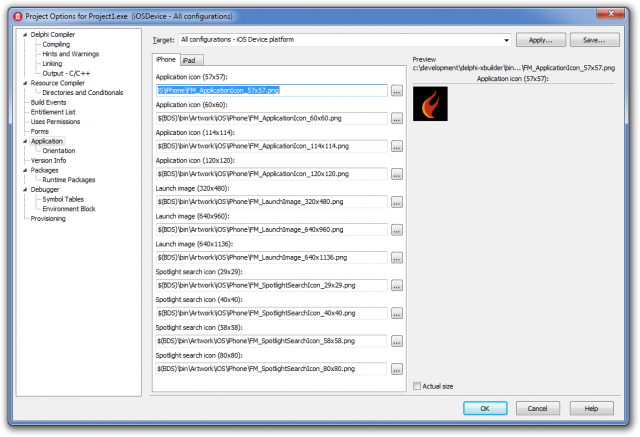Select Debugger tree label
Viewport: 640px width, 437px height.
[45, 190]
